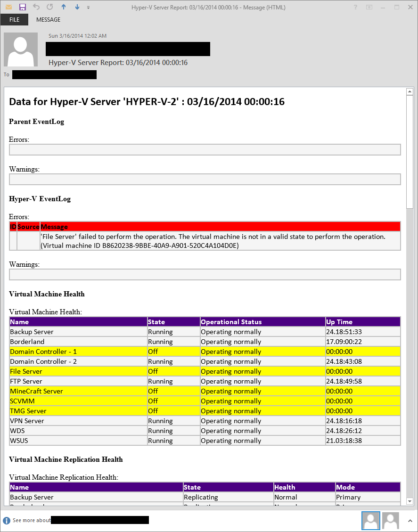This screenshot has width=418, height=532.
Task: Click the 'WSUS' VM name
Action: click(x=19, y=441)
